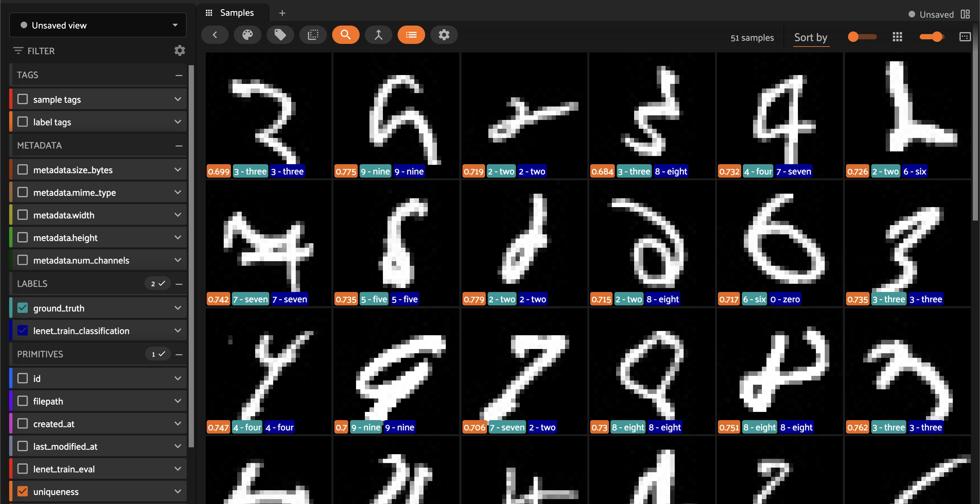Click the tag samples icon
Image resolution: width=980 pixels, height=504 pixels.
pyautogui.click(x=280, y=35)
